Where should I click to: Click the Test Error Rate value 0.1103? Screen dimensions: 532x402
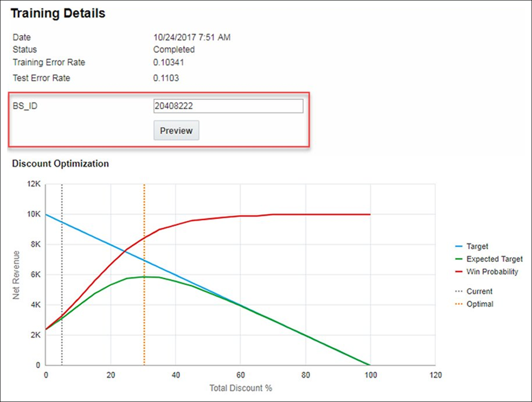click(x=166, y=78)
